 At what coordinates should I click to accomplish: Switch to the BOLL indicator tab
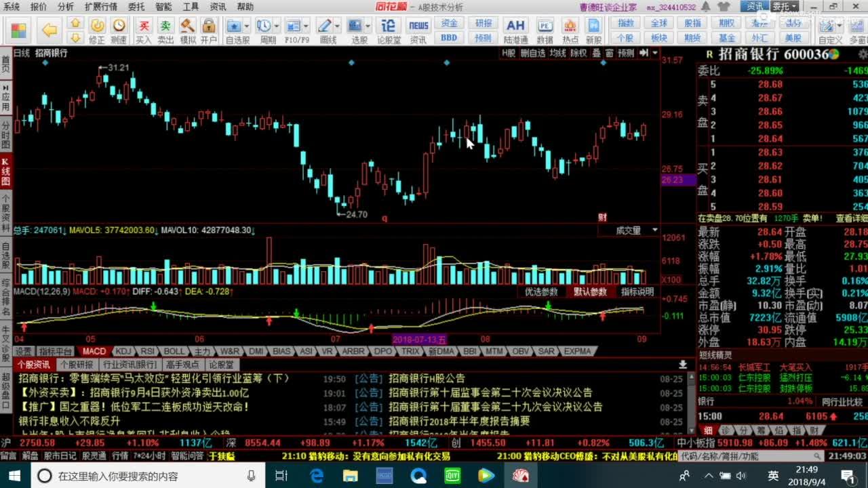[174, 351]
